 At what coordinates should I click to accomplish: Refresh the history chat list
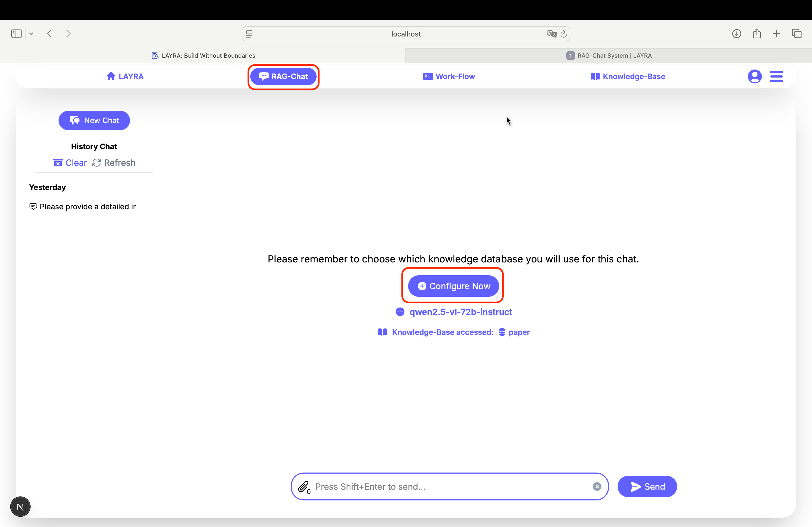click(x=114, y=163)
